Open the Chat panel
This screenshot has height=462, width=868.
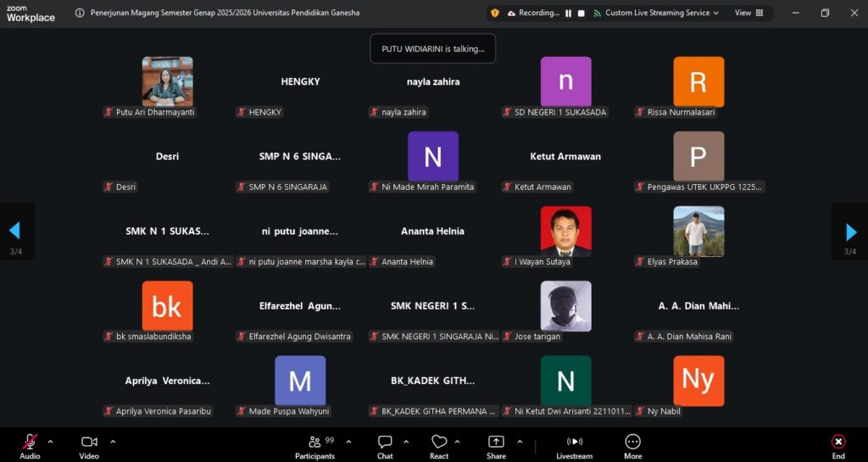click(x=385, y=442)
